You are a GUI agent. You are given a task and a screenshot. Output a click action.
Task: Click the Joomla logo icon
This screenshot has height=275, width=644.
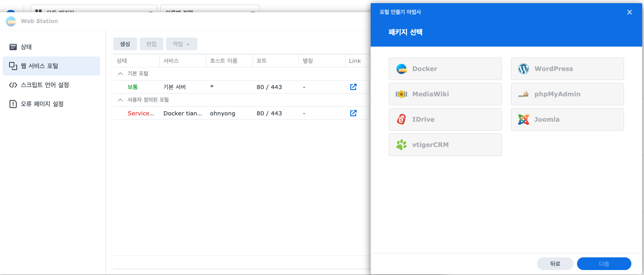point(524,119)
